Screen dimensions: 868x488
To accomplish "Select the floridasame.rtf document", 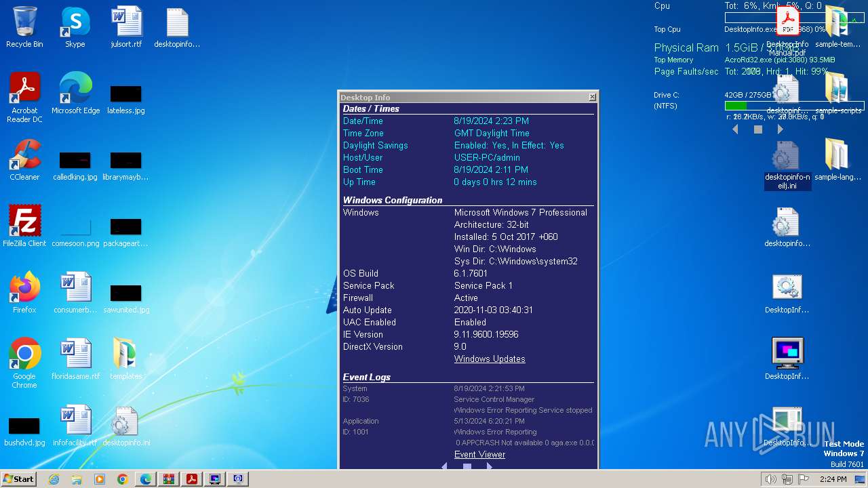I will pos(75,359).
